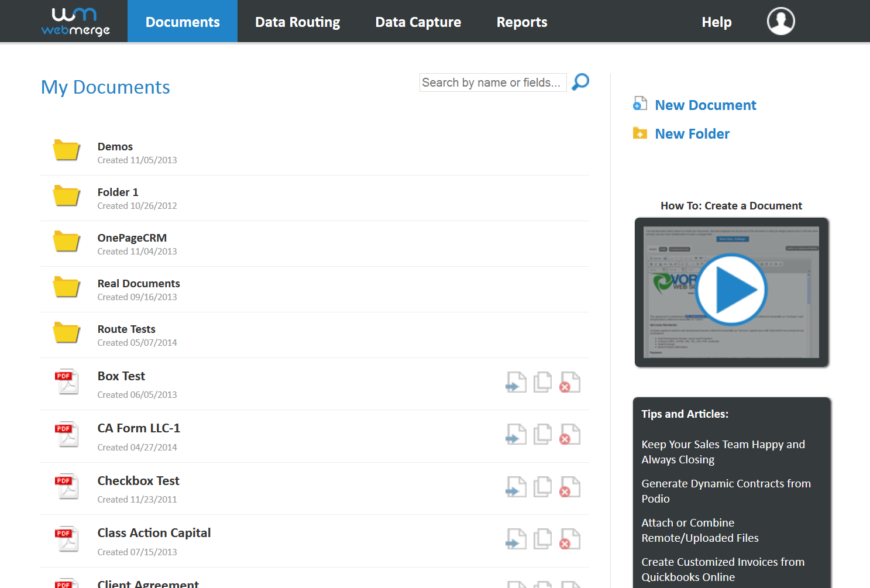Open the OnePageCRM folder link

point(132,238)
